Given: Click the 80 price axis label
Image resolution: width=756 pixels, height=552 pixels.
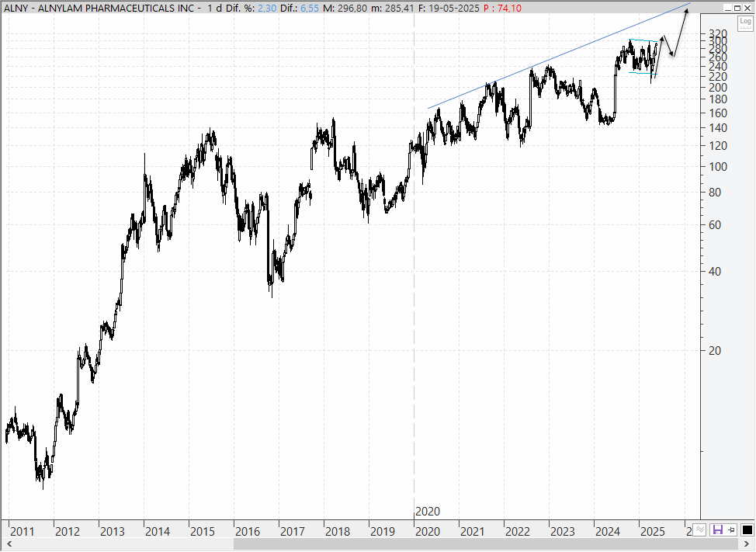Looking at the screenshot, I should point(715,193).
